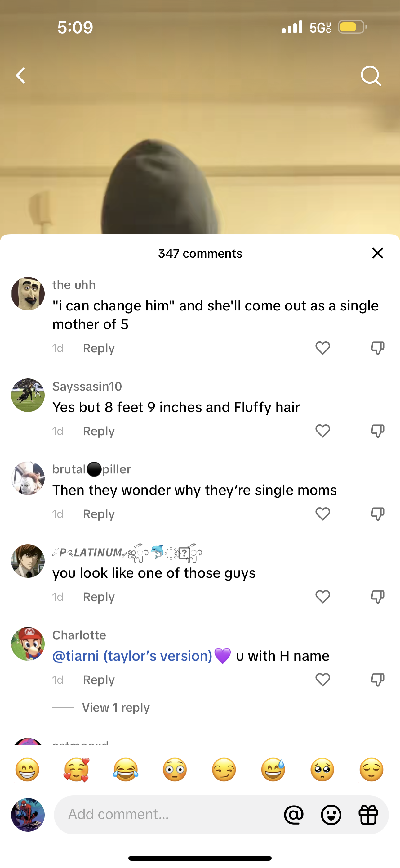Expand View 1 reply under Charlotte
The image size is (400, 868).
[116, 707]
